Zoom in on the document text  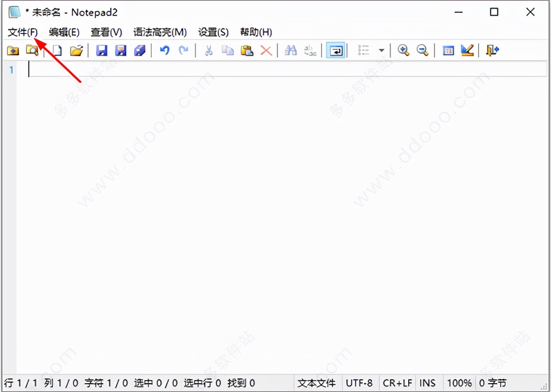coord(404,50)
